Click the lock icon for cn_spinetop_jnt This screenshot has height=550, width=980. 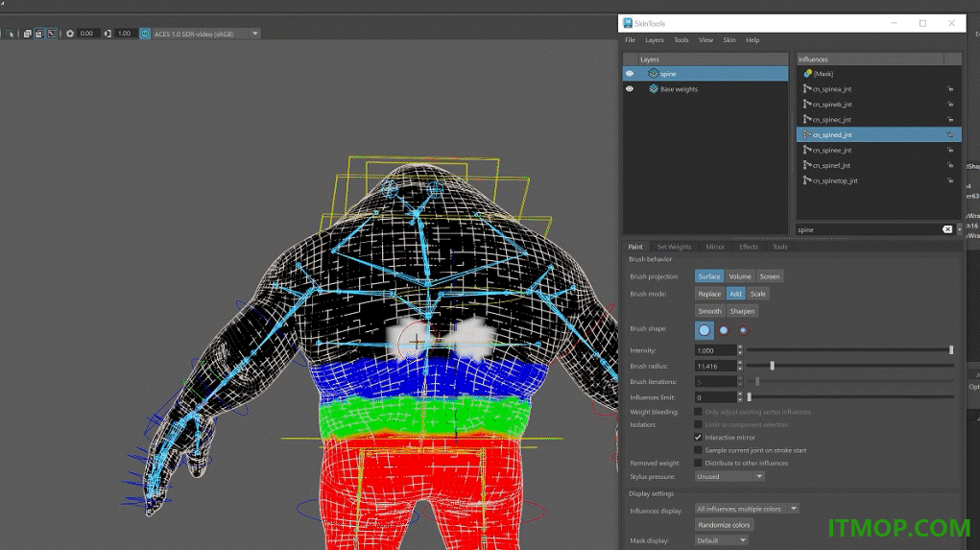coord(950,180)
